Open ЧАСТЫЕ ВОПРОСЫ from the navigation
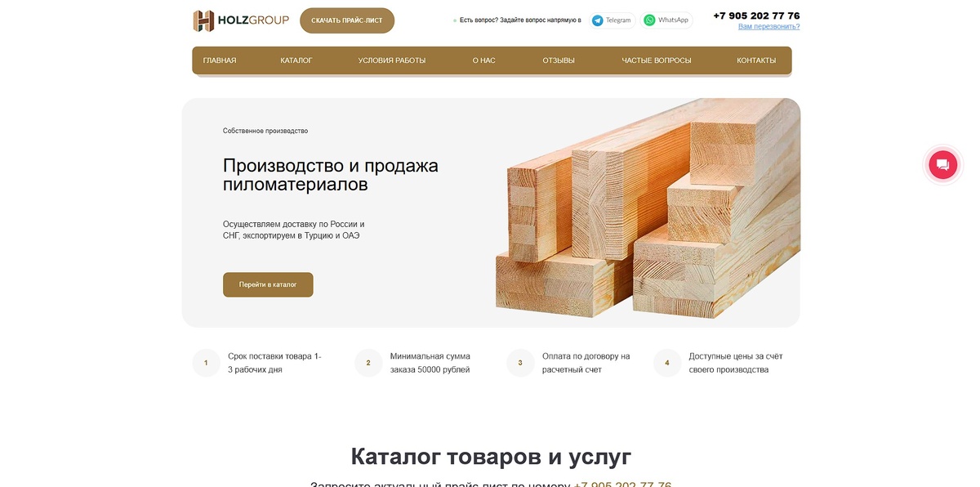Screen dimensions: 980x487 [657, 60]
